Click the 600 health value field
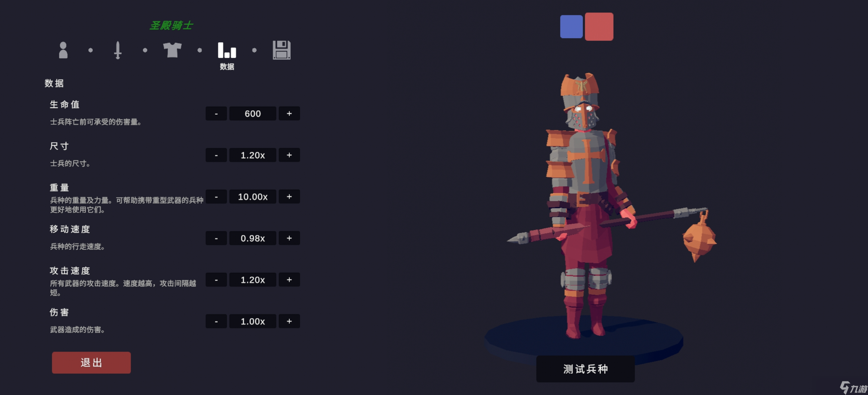 (253, 114)
